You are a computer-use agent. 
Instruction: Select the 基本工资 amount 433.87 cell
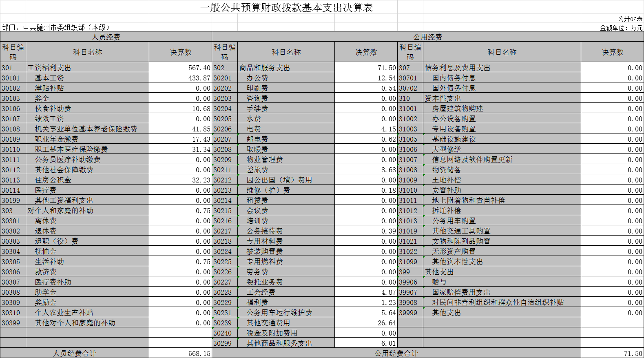coord(180,78)
